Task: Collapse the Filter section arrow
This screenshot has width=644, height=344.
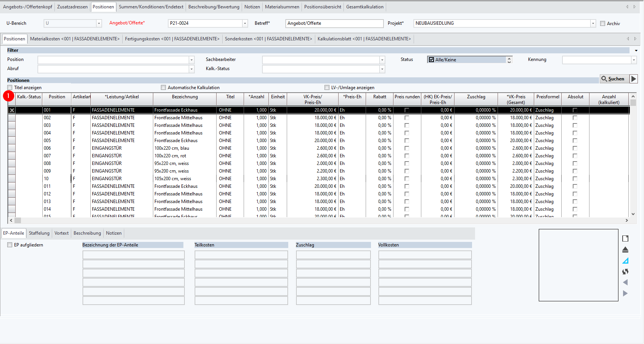Action: [636, 51]
